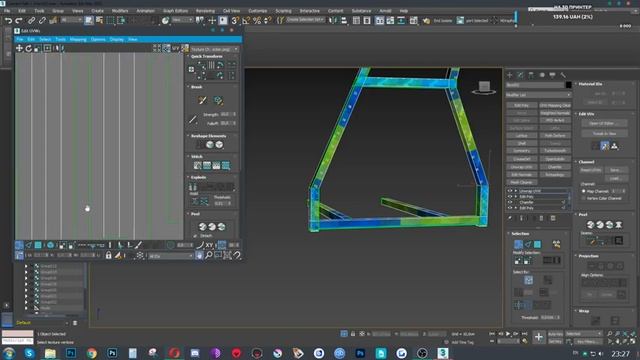The width and height of the screenshot is (640, 360).
Task: Click the black object color swatch
Action: [x=568, y=85]
